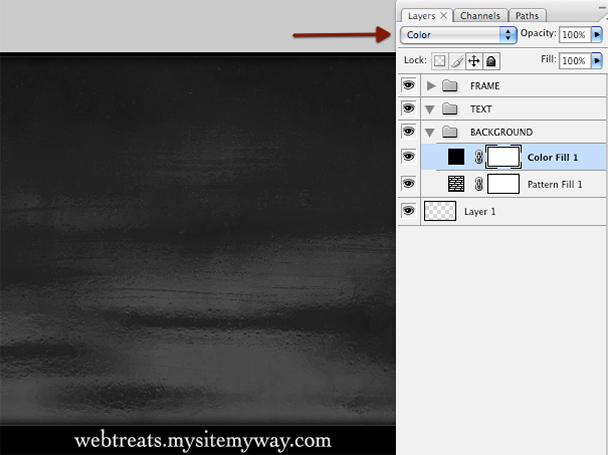Image resolution: width=608 pixels, height=455 pixels.
Task: Expand the FRAME group triangle
Action: [x=431, y=86]
